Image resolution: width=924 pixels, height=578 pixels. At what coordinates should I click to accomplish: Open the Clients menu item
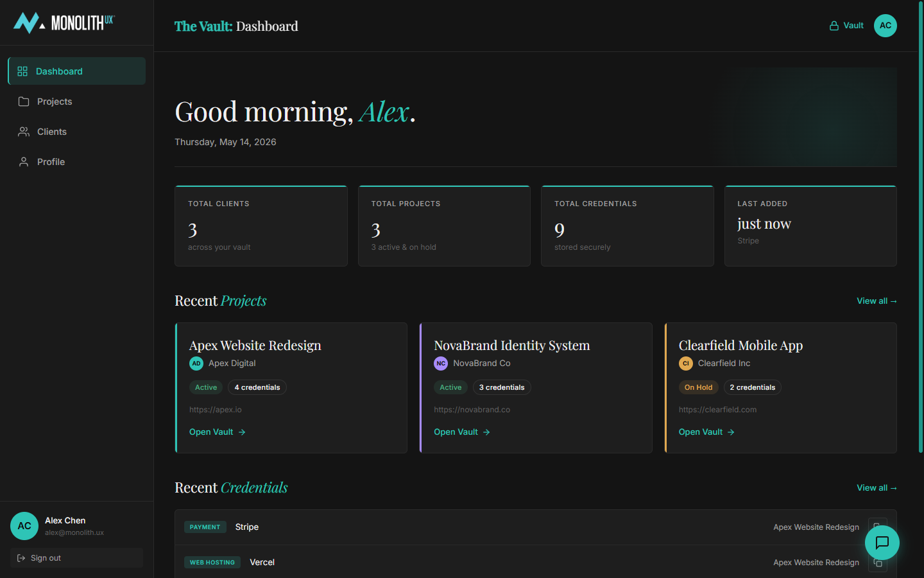(x=76, y=132)
